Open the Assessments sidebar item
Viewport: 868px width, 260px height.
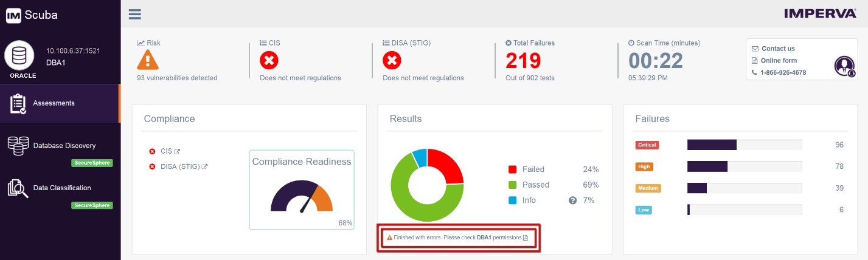(60, 103)
